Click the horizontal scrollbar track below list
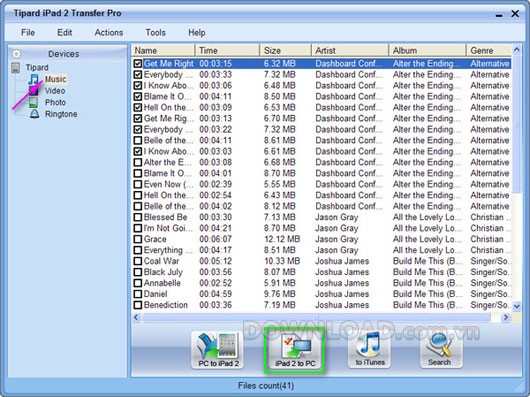This screenshot has height=397, width=530. pyautogui.click(x=317, y=317)
